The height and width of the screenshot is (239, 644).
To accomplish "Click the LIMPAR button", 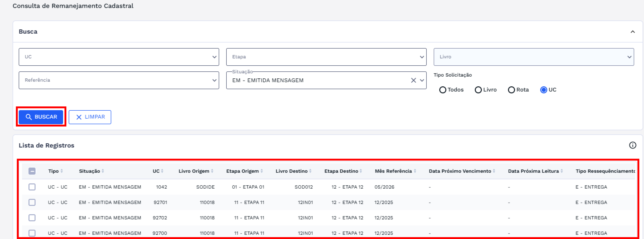I will pyautogui.click(x=90, y=117).
